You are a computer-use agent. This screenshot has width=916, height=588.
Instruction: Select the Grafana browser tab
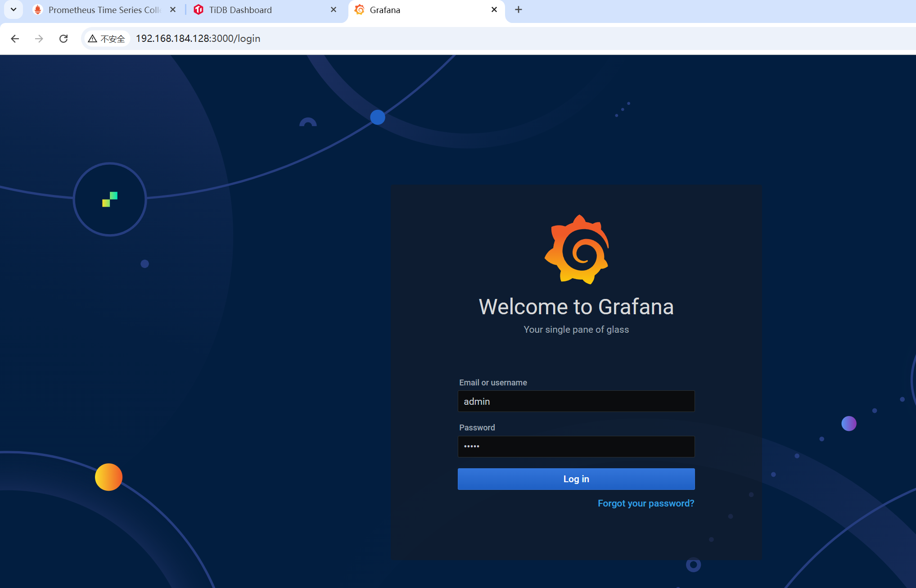point(427,10)
